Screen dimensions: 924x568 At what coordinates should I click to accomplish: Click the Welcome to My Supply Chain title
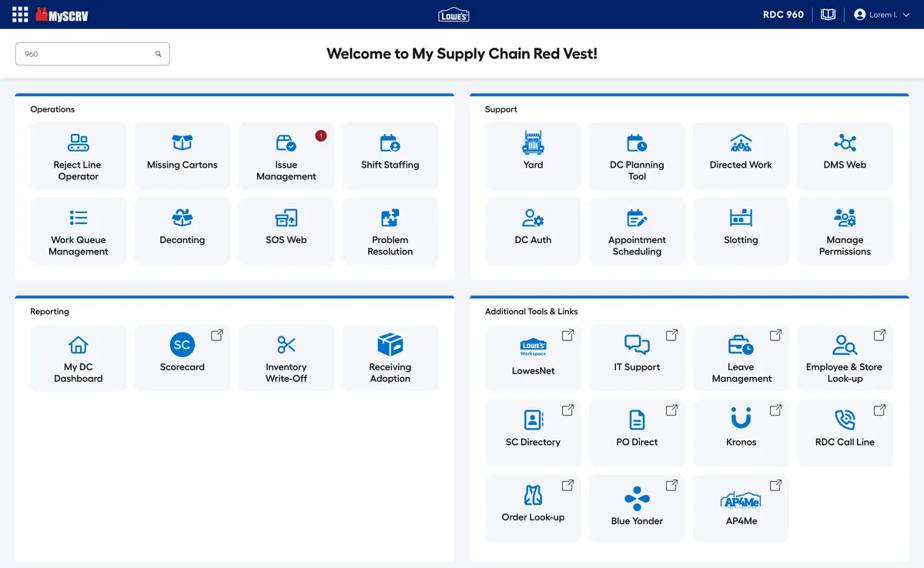(x=462, y=54)
